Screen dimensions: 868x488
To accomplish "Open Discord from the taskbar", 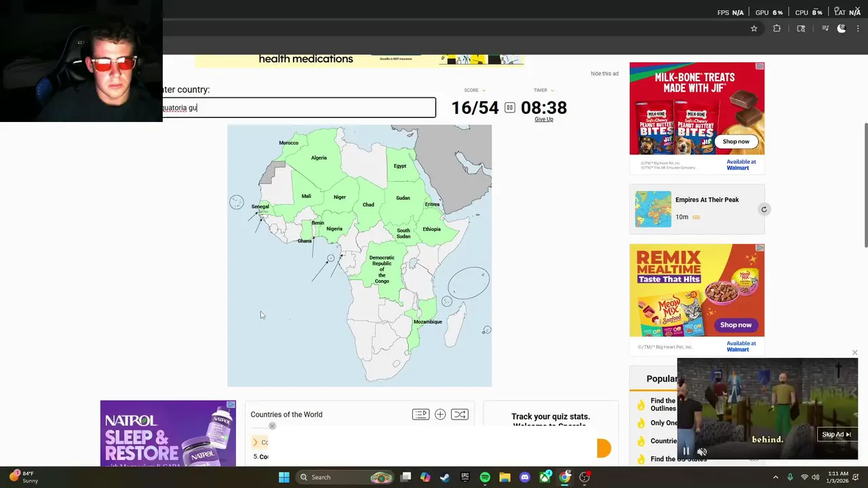I will click(525, 477).
